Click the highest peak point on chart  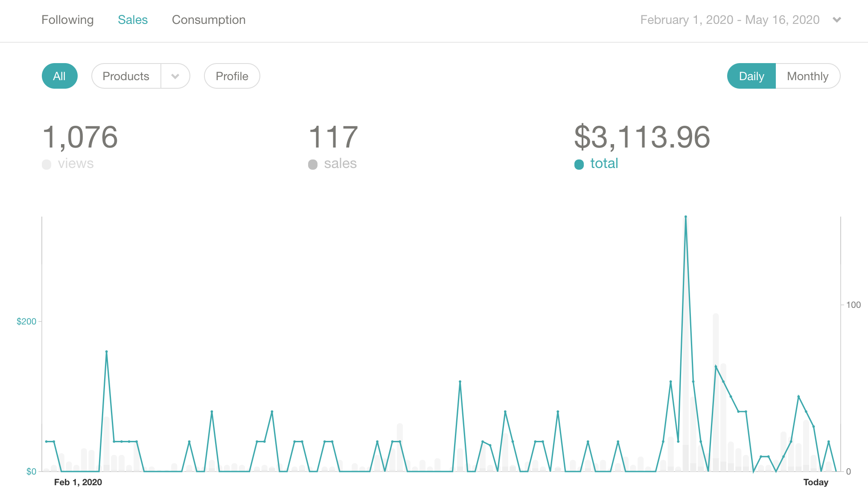[x=686, y=217]
